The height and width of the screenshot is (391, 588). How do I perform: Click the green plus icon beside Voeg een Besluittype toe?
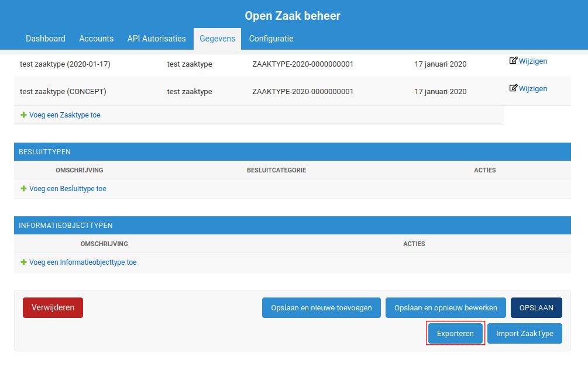click(23, 188)
